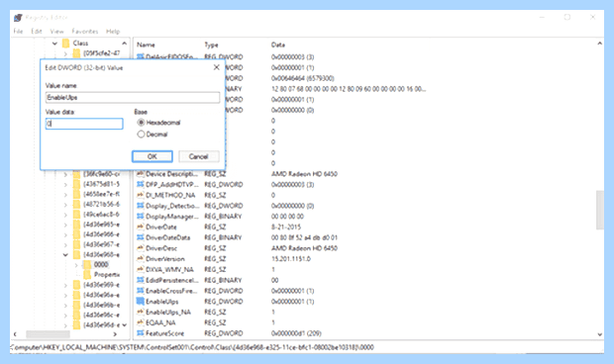Image resolution: width=614 pixels, height=364 pixels.
Task: Expand the {4d36e969-e key
Action: (x=65, y=285)
